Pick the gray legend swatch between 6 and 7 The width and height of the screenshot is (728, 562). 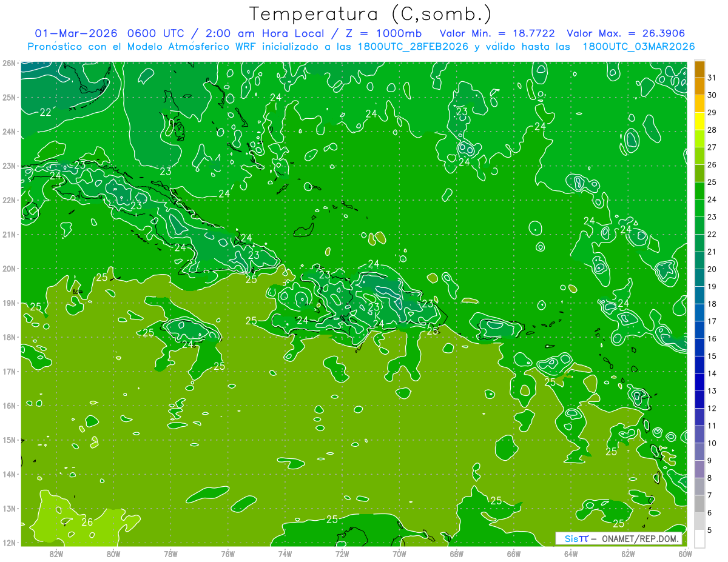tap(699, 504)
